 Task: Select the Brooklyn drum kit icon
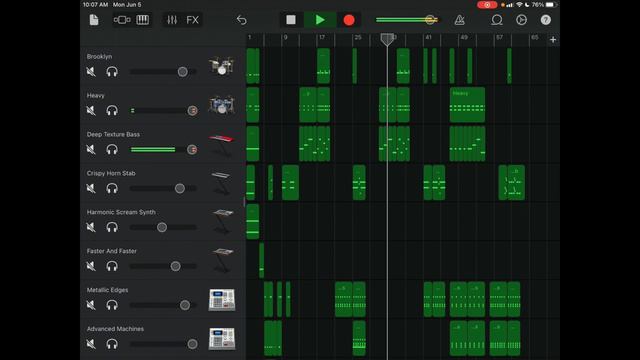click(x=222, y=66)
